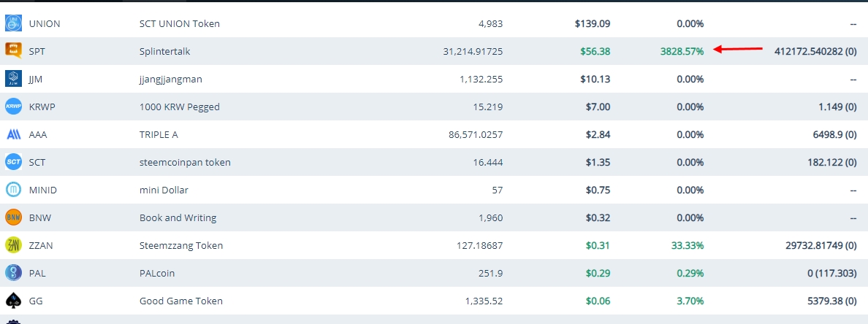868x324 pixels.
Task: Select the SPT $56.38 value
Action: click(595, 51)
